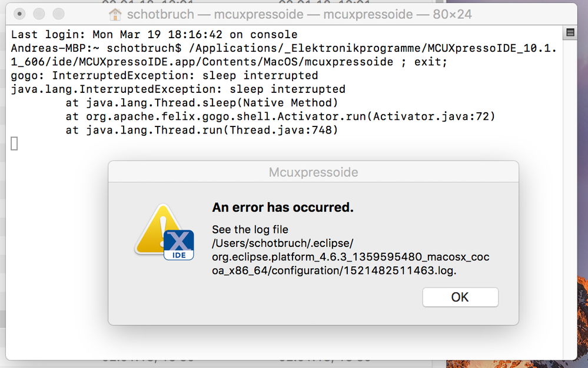Click the blue X IDE badge icon

point(179,245)
